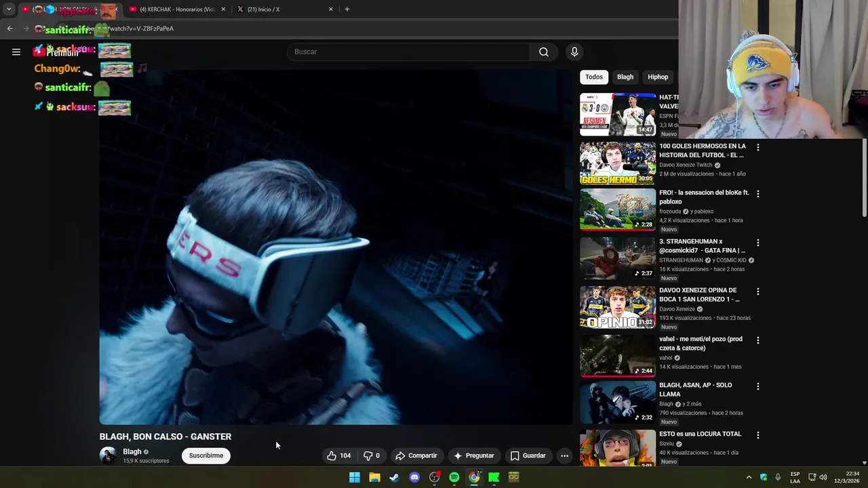
Task: Open the network status tray icon
Action: click(812, 477)
